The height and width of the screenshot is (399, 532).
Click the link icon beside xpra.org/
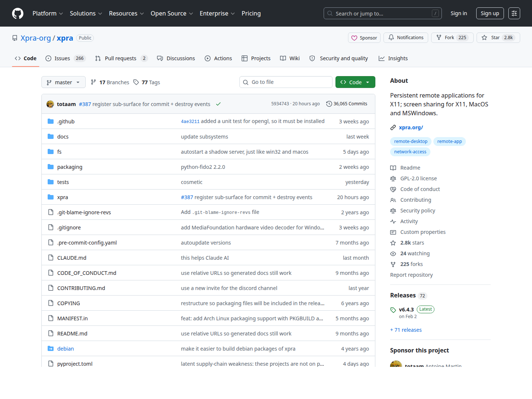(393, 128)
